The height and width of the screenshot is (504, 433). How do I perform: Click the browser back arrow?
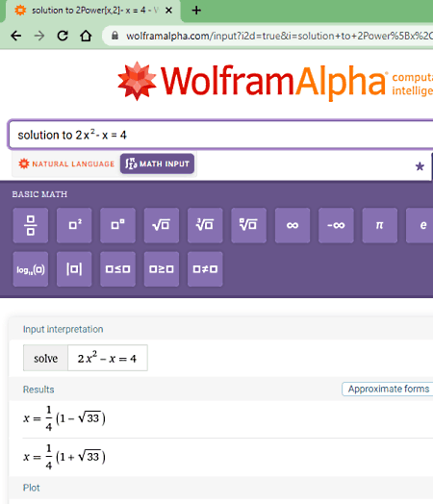pyautogui.click(x=15, y=36)
